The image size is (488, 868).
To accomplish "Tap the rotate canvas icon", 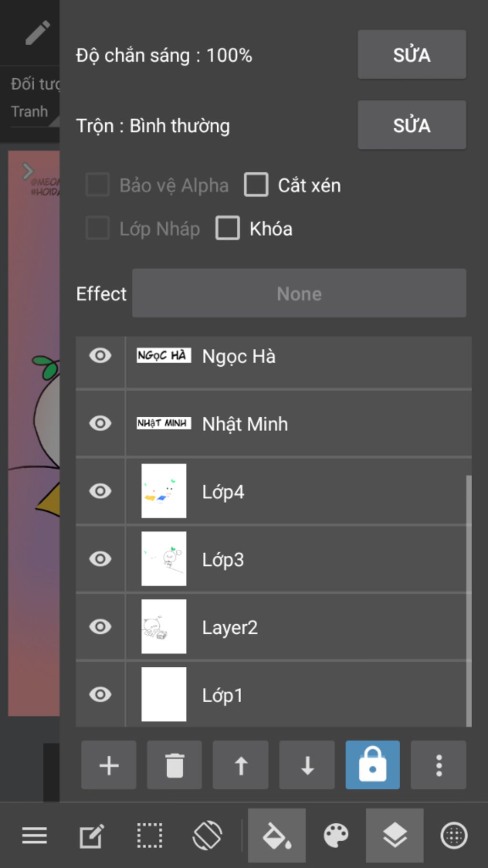I will (207, 836).
